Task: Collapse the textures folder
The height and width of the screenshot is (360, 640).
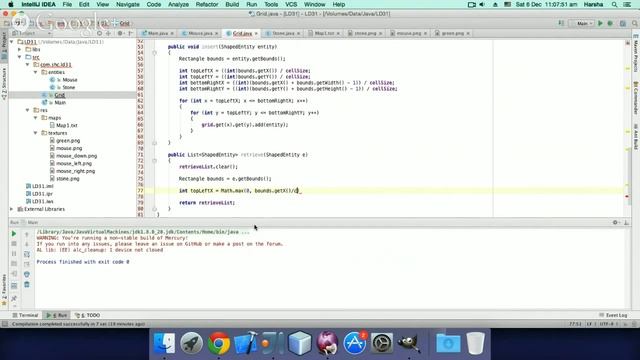Action: click(36, 133)
